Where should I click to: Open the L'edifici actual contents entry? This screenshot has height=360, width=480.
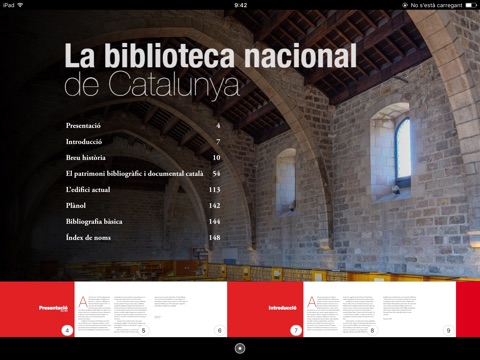[x=143, y=190]
